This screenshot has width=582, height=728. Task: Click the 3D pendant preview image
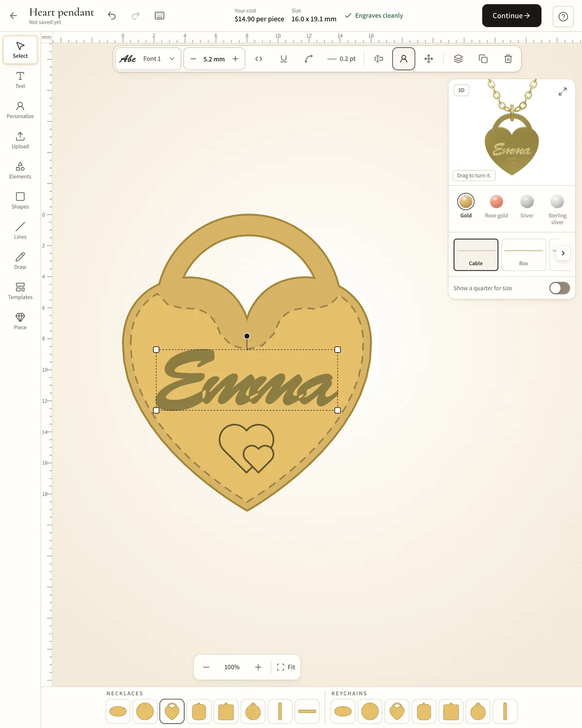512,132
